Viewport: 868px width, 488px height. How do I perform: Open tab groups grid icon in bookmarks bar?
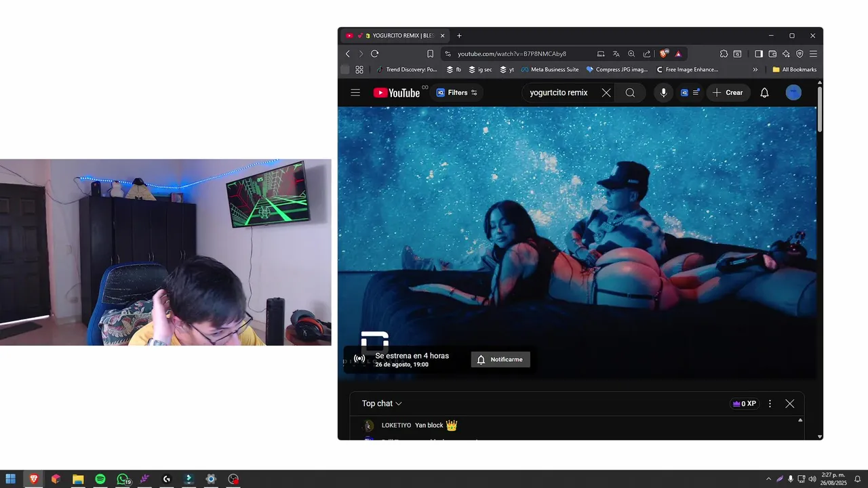click(359, 69)
